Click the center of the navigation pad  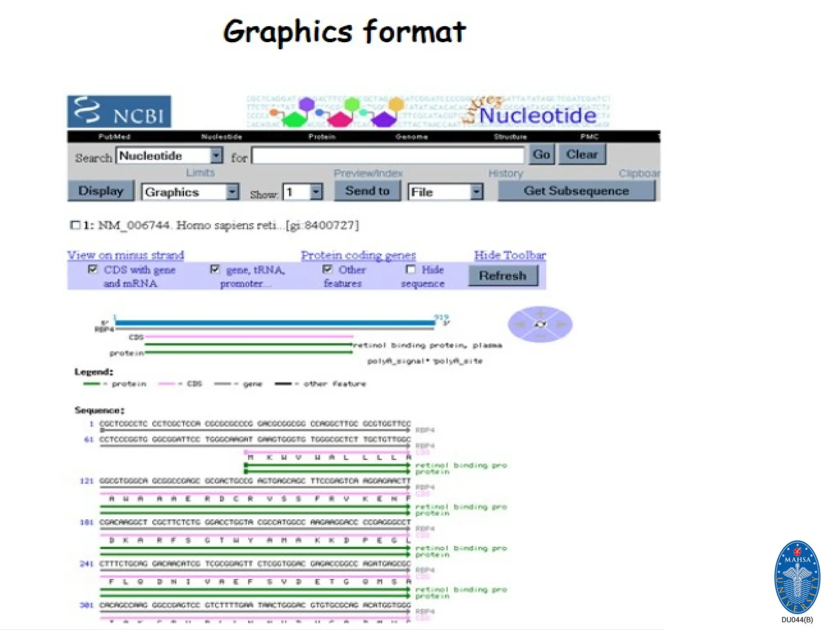click(540, 324)
